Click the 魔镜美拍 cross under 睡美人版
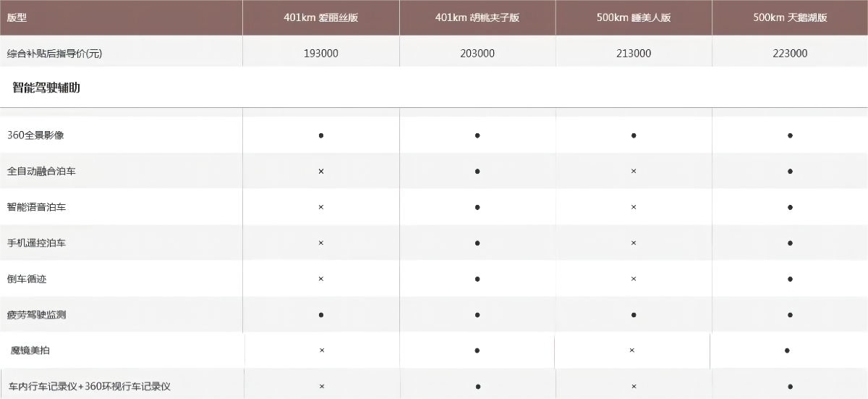This screenshot has width=868, height=399. pyautogui.click(x=632, y=350)
